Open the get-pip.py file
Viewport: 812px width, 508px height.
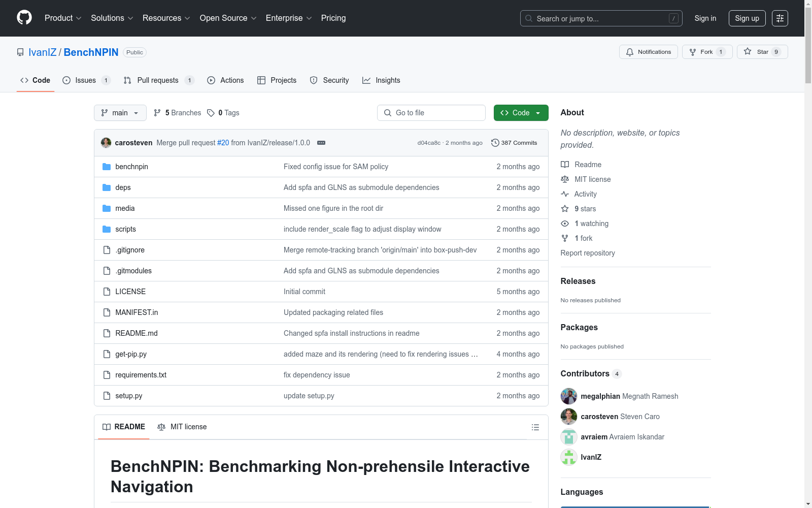coord(131,354)
